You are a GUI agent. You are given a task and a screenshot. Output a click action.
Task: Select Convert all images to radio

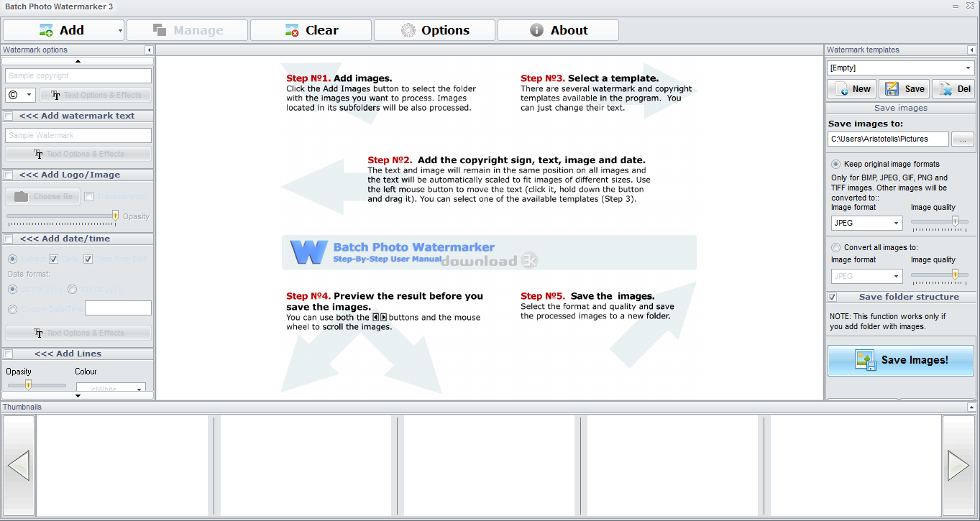[x=835, y=247]
